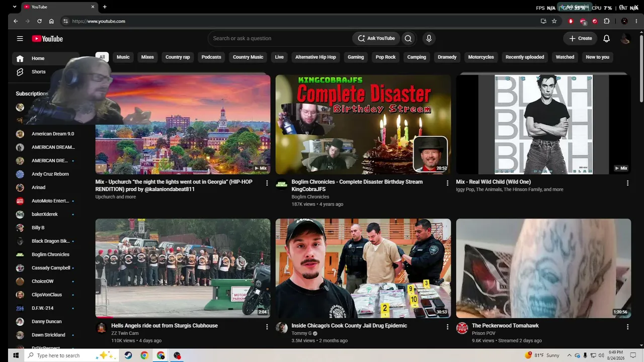The image size is (644, 362).
Task: Bookmark this page with the star
Action: point(554,21)
